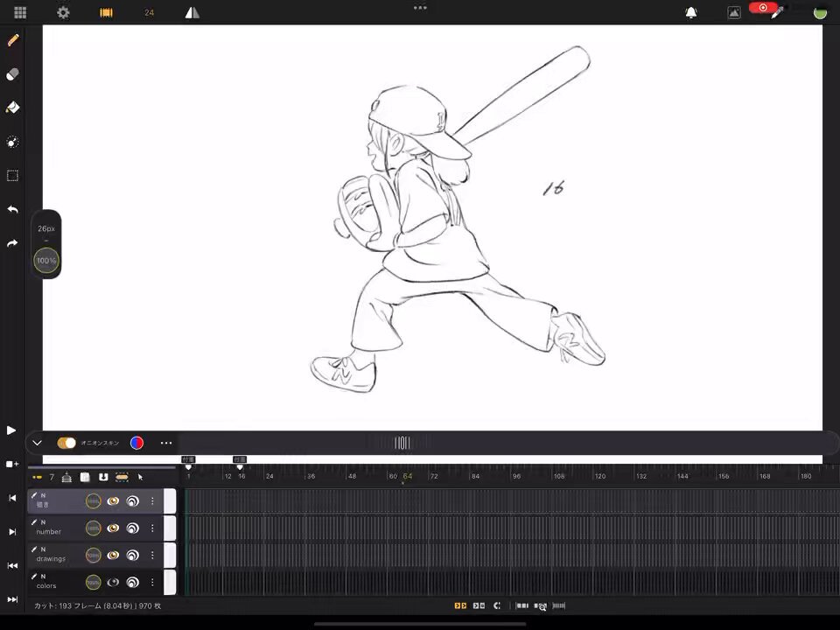Tap the red screen recording indicator
Image resolution: width=840 pixels, height=630 pixels.
pyautogui.click(x=763, y=8)
